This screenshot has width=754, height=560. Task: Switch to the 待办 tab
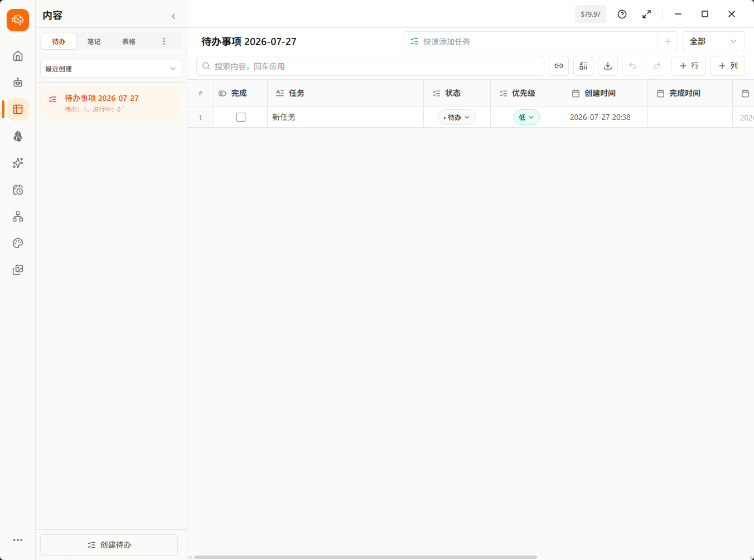(x=59, y=41)
